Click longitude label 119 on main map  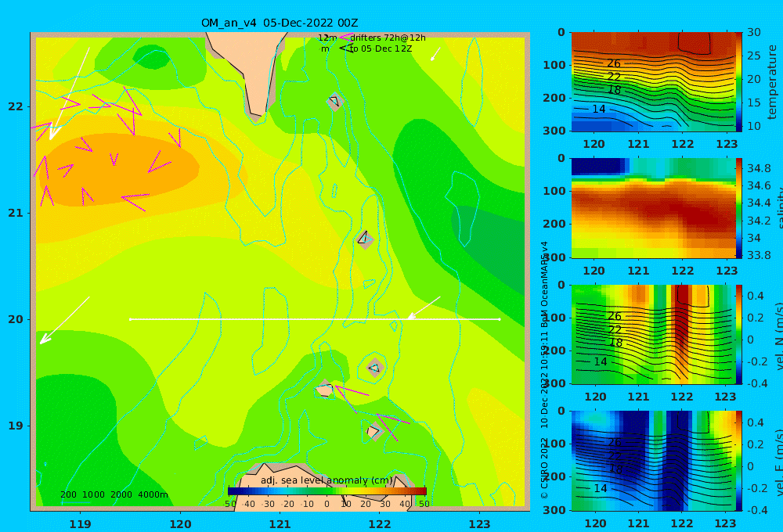coord(81,524)
